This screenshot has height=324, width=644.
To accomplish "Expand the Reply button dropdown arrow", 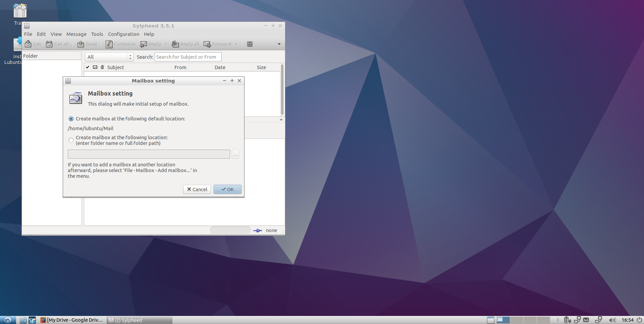I will point(166,44).
